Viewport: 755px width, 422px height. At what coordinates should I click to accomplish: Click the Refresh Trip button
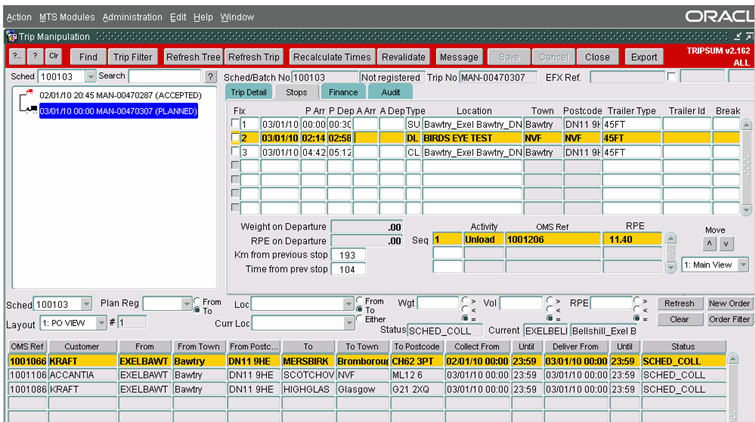click(x=254, y=57)
